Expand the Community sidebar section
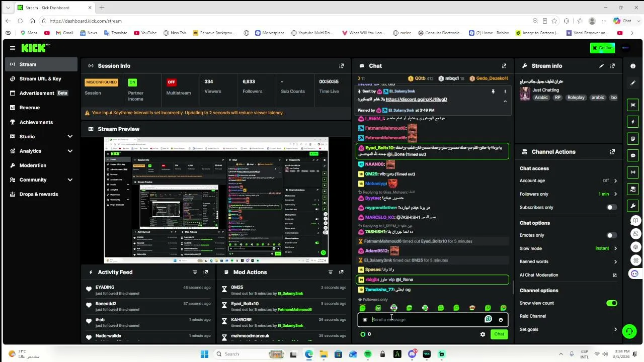 pyautogui.click(x=70, y=180)
